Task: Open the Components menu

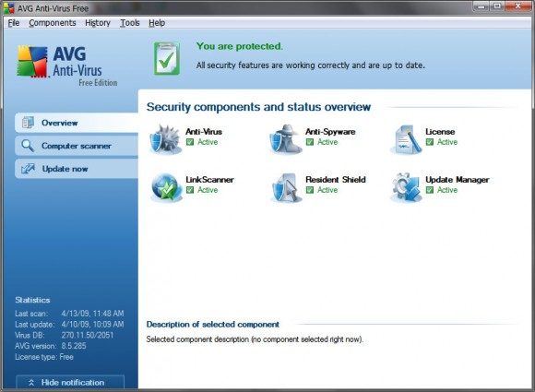Action: [53, 23]
